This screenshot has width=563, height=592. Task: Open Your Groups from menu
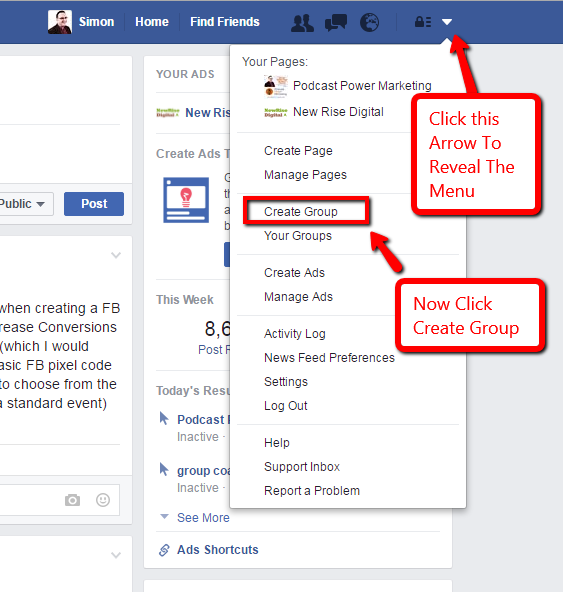298,236
